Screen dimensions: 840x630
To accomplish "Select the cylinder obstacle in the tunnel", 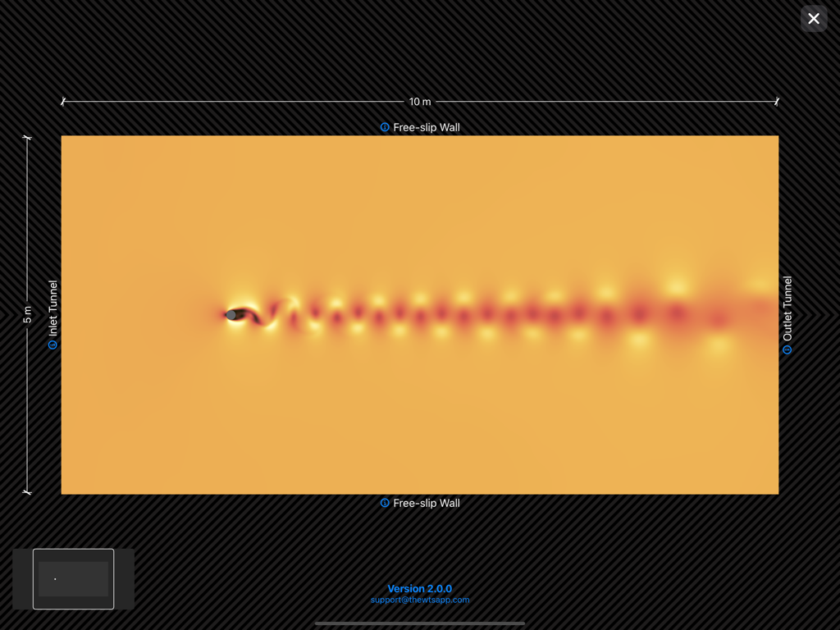I will click(x=232, y=314).
